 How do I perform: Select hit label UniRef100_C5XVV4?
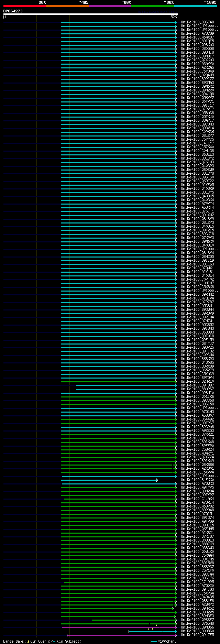pyautogui.click(x=197, y=472)
